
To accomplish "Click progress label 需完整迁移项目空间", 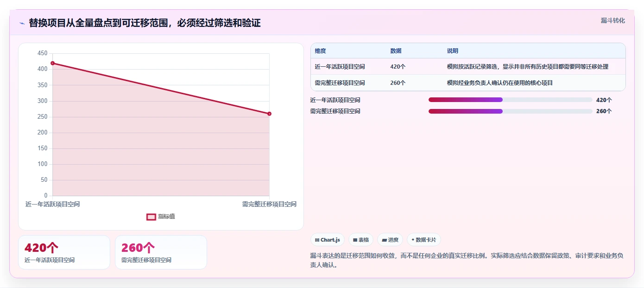I will (335, 111).
